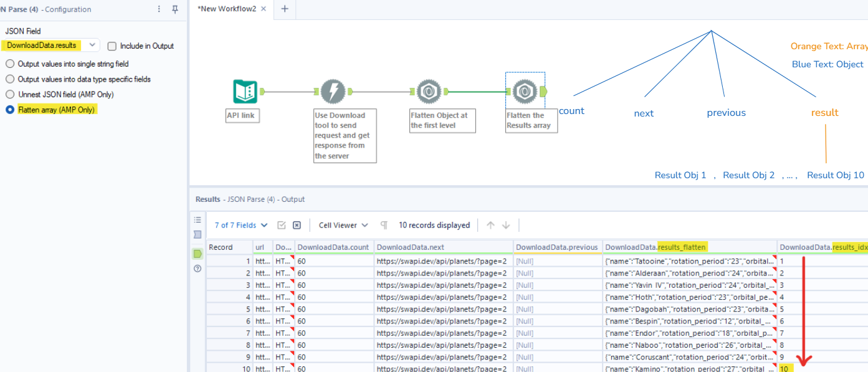Viewport: 868px width, 372px height.
Task: Choose Unnest JSON field (AMP Only) option
Action: 10,95
